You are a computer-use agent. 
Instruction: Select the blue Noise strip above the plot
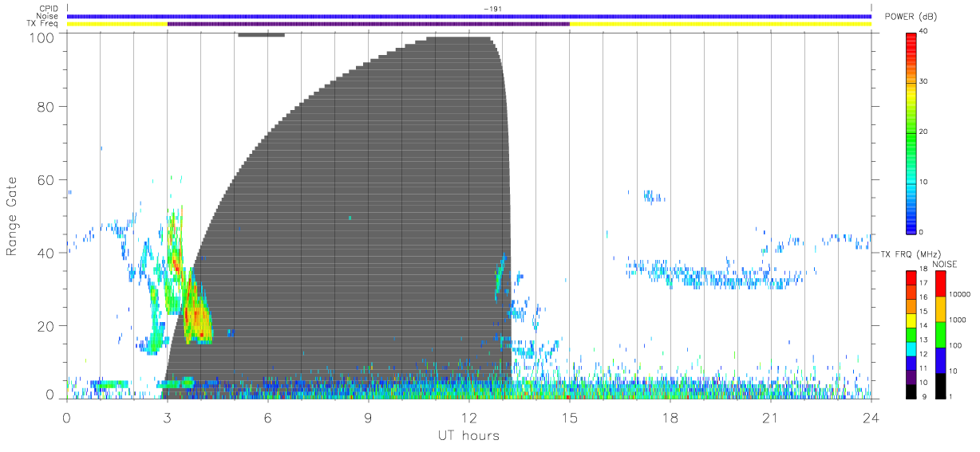pyautogui.click(x=469, y=16)
